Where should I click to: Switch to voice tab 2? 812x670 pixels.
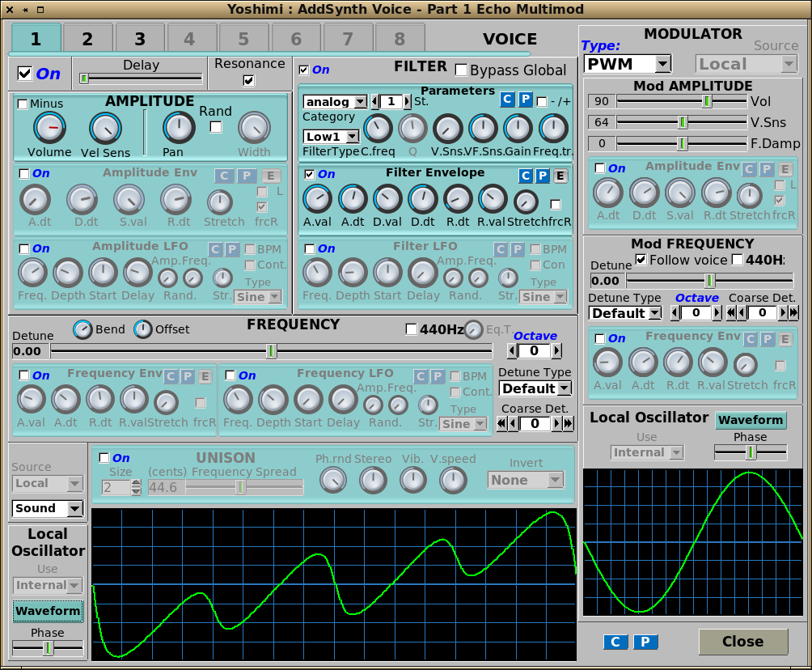point(87,39)
